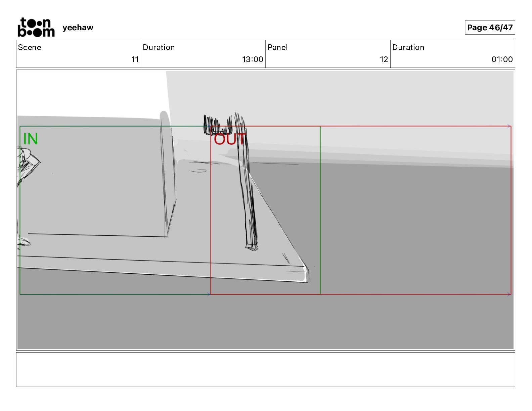Click the scene Duration 13:00 field
This screenshot has width=532, height=411.
click(203, 54)
